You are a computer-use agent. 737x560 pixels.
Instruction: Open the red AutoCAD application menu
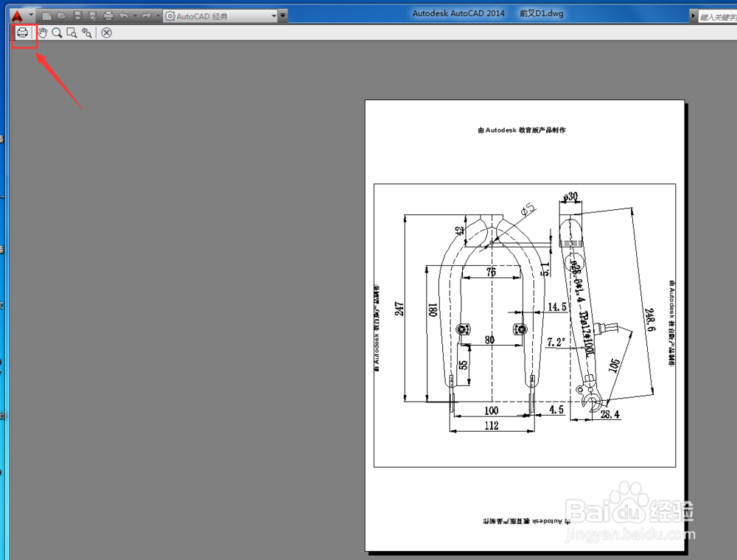point(17,16)
